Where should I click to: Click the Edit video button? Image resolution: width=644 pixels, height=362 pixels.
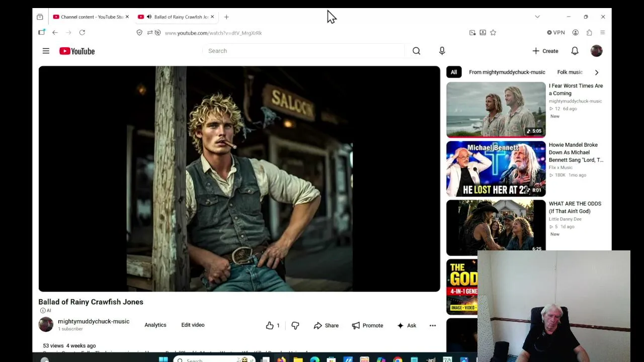click(x=193, y=325)
